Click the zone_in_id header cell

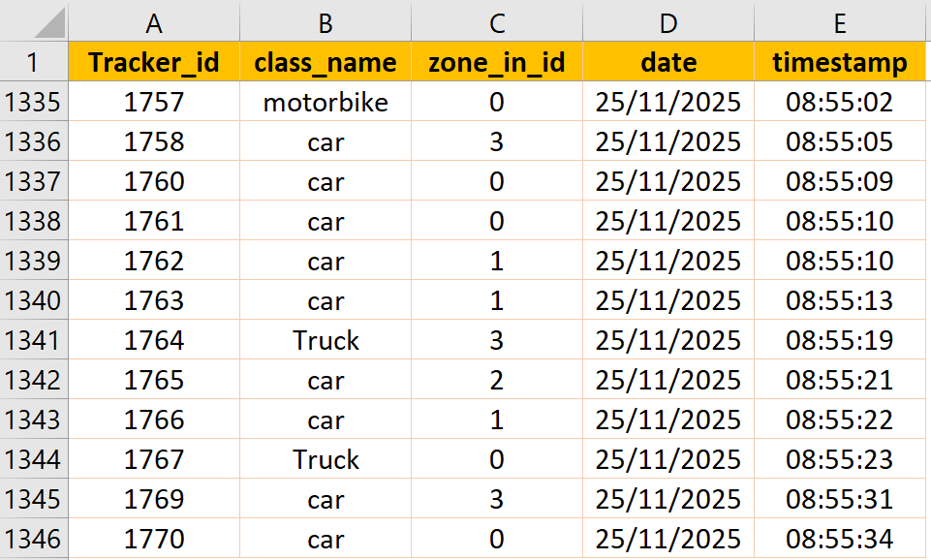[497, 62]
